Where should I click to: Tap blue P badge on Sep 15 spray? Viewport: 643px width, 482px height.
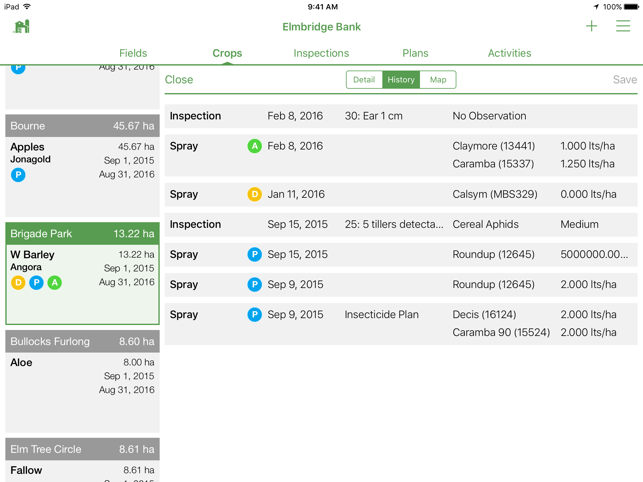coord(254,255)
